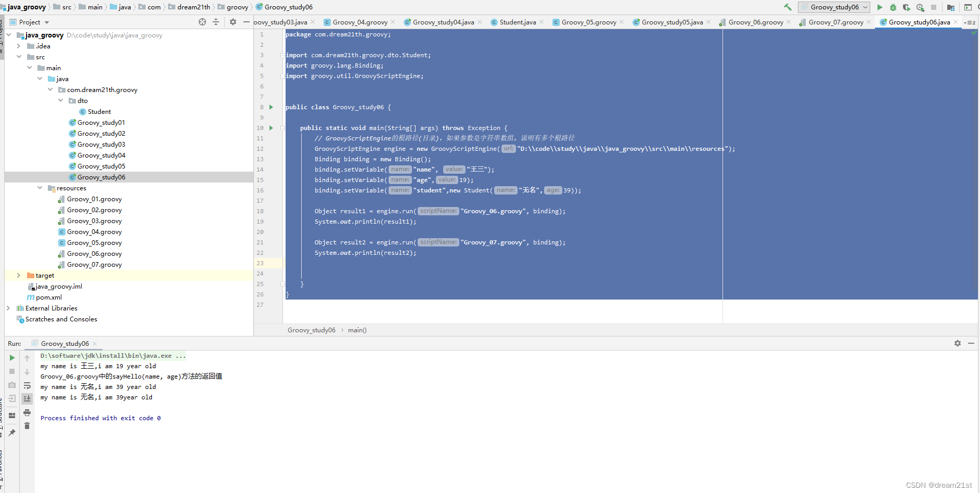This screenshot has height=493, width=980.
Task: Run with coverage using the shield icon
Action: [906, 7]
